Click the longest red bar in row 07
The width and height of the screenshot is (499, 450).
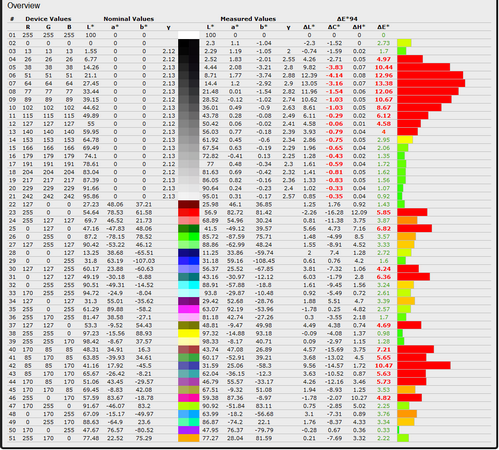tap(431, 83)
